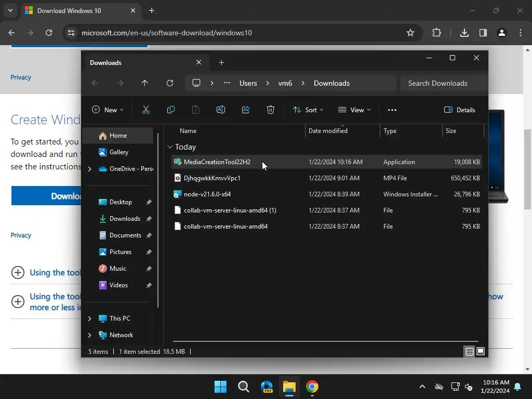Open the See more (three dots) toolbar menu

click(392, 110)
